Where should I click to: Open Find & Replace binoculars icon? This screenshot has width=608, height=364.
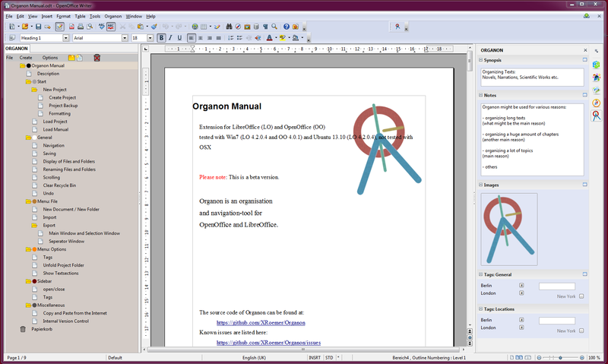(x=230, y=27)
